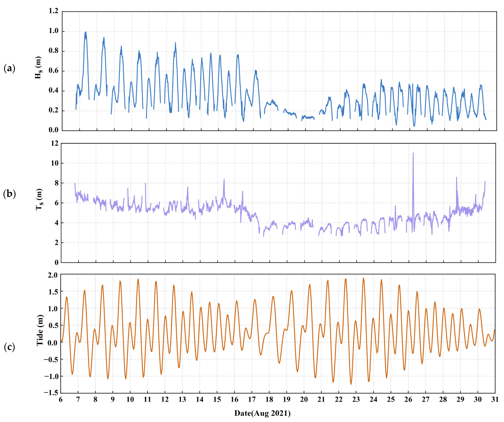504x422 pixels.
Task: Click date tick 19 on the bottom axis
Action: click(287, 399)
